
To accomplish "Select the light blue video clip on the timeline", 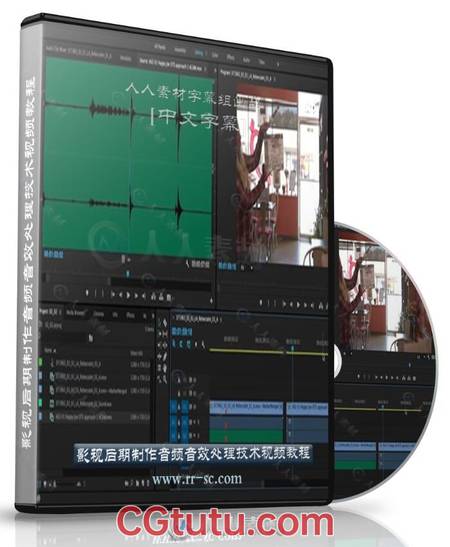I will [x=246, y=407].
